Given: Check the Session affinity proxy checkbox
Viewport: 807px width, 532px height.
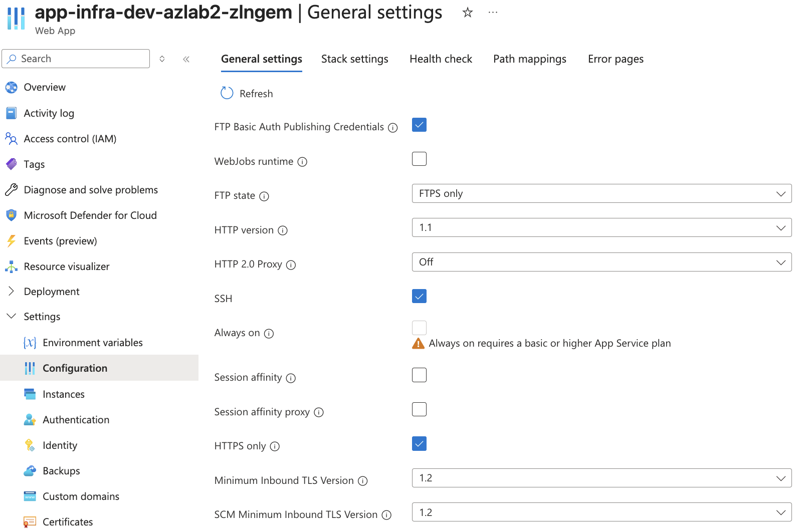Looking at the screenshot, I should 419,409.
